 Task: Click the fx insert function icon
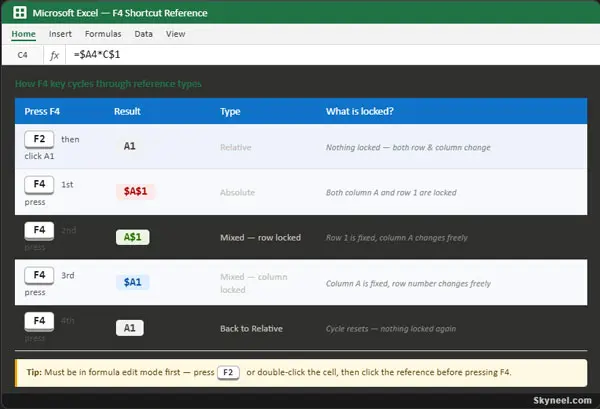pos(54,55)
